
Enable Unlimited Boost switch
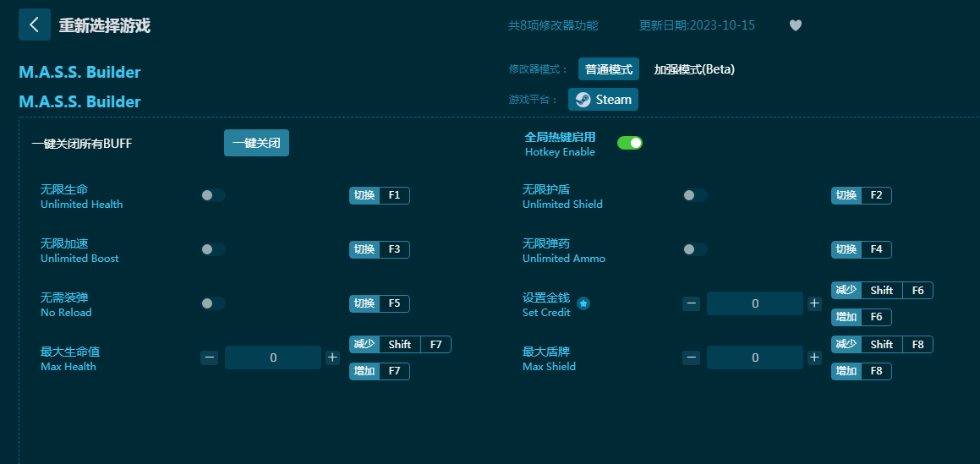(212, 249)
